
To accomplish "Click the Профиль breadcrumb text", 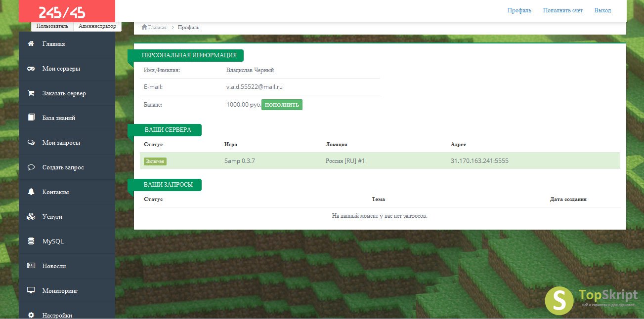I will pyautogui.click(x=188, y=28).
